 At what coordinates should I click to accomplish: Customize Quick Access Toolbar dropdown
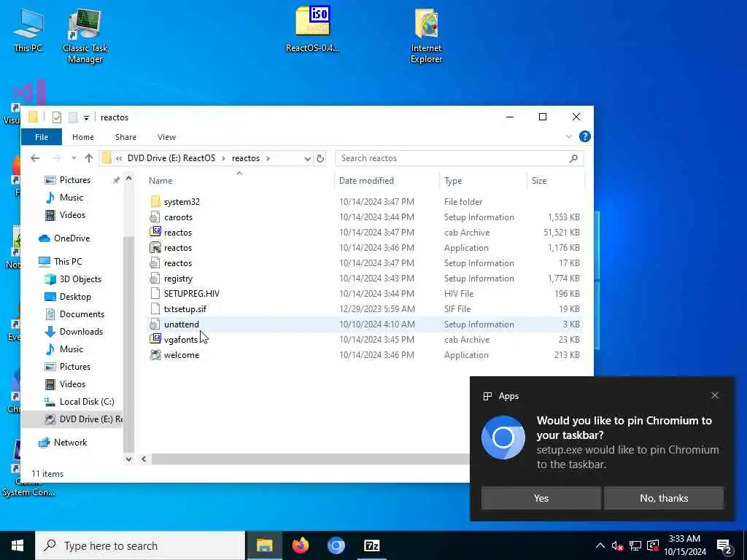click(86, 117)
